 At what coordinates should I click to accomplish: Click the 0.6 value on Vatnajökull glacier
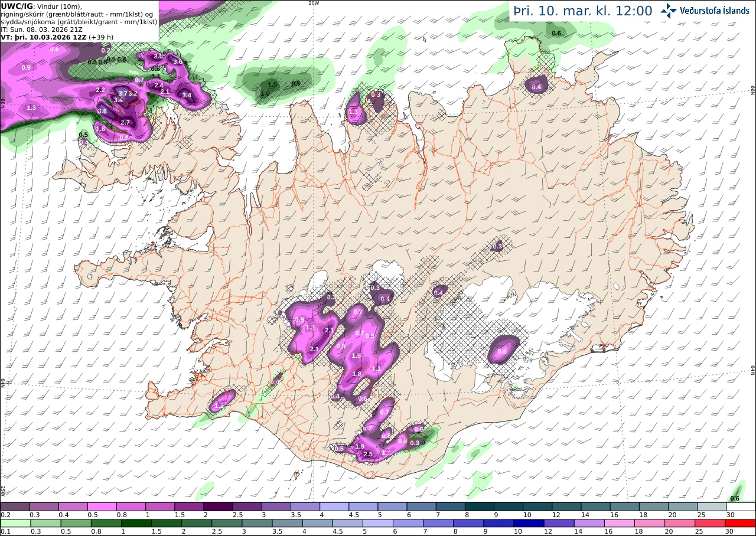click(x=503, y=352)
